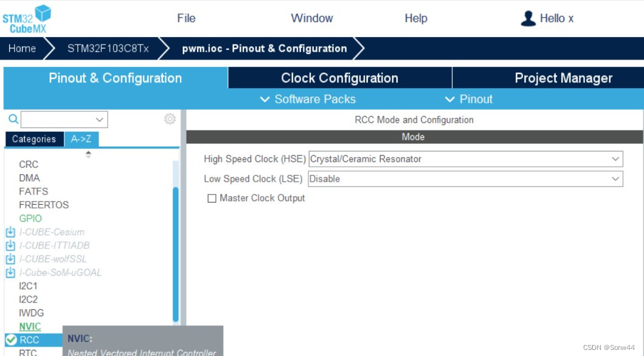This screenshot has width=644, height=356.
Task: Select I2C2 in the peripheral list
Action: pos(28,300)
